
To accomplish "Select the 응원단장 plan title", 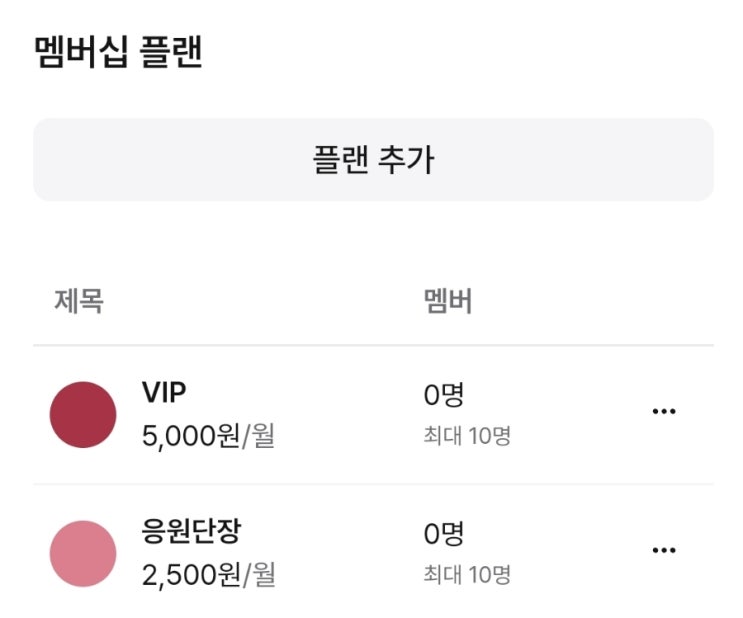I will point(191,532).
